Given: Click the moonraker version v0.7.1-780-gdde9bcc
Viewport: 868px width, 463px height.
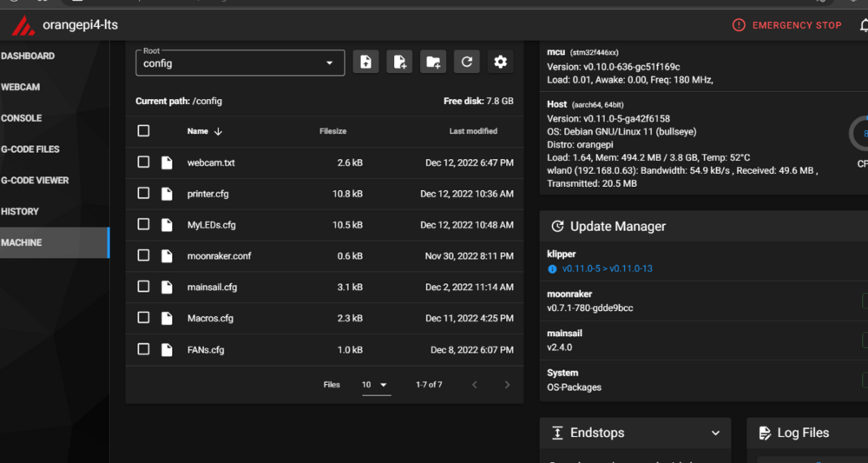Looking at the screenshot, I should (590, 308).
